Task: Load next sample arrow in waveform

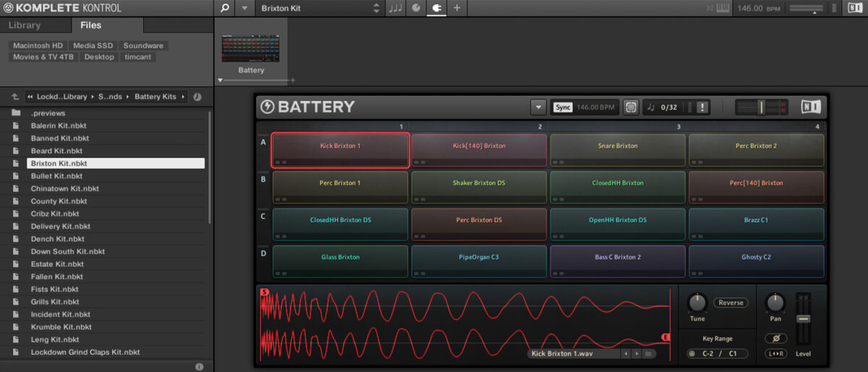Action: click(x=637, y=354)
